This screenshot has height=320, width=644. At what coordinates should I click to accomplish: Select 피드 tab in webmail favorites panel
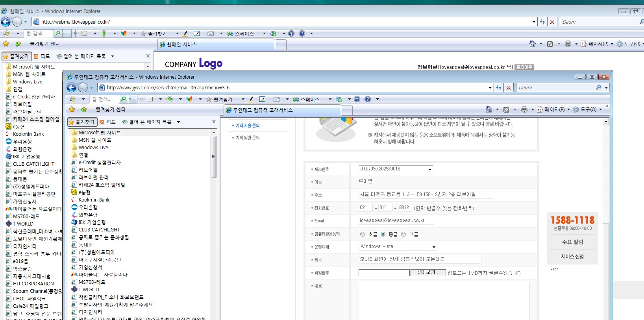pos(42,56)
